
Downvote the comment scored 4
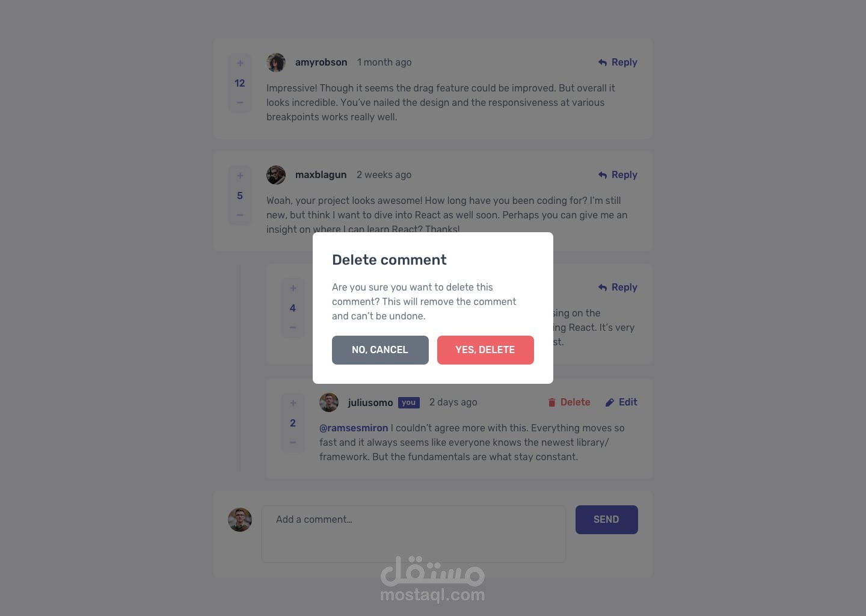293,327
